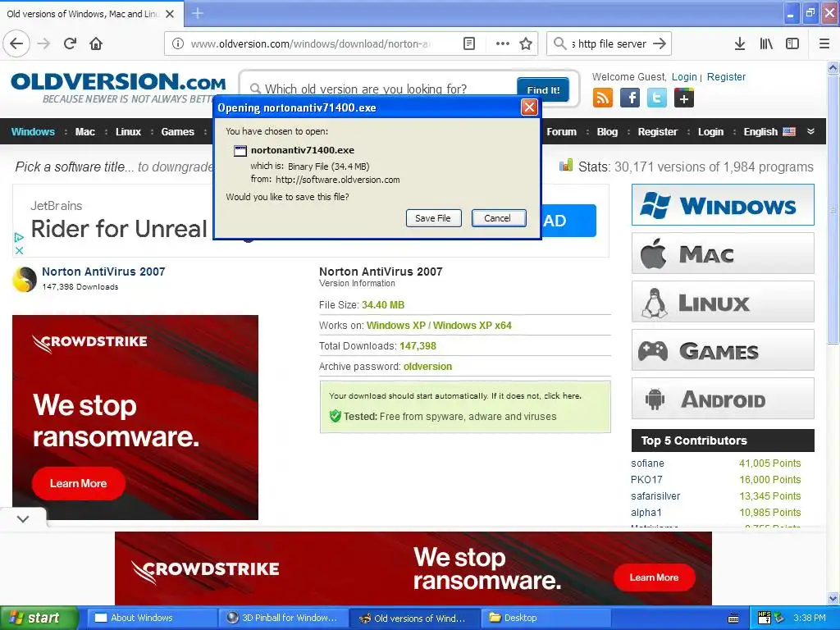Open the Norton AntiVirus 2007 title link

pyautogui.click(x=103, y=272)
